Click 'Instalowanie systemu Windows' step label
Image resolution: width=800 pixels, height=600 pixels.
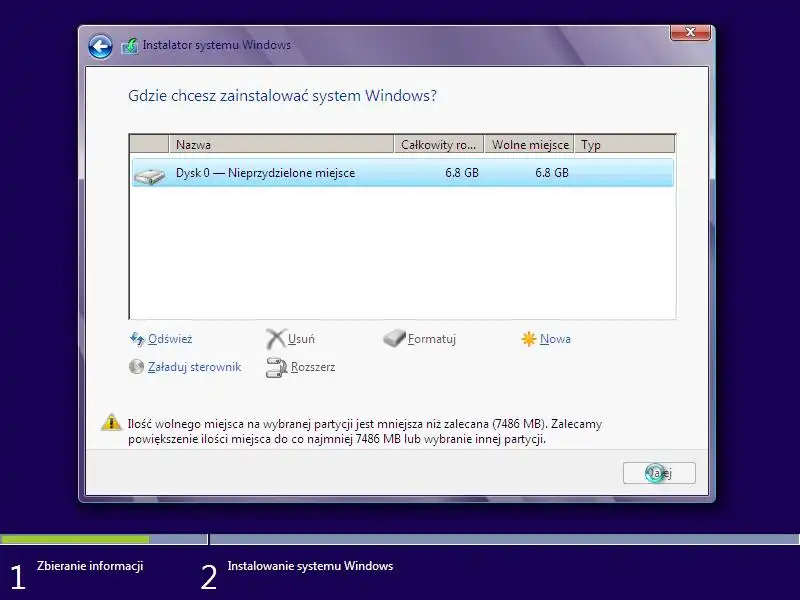[310, 566]
